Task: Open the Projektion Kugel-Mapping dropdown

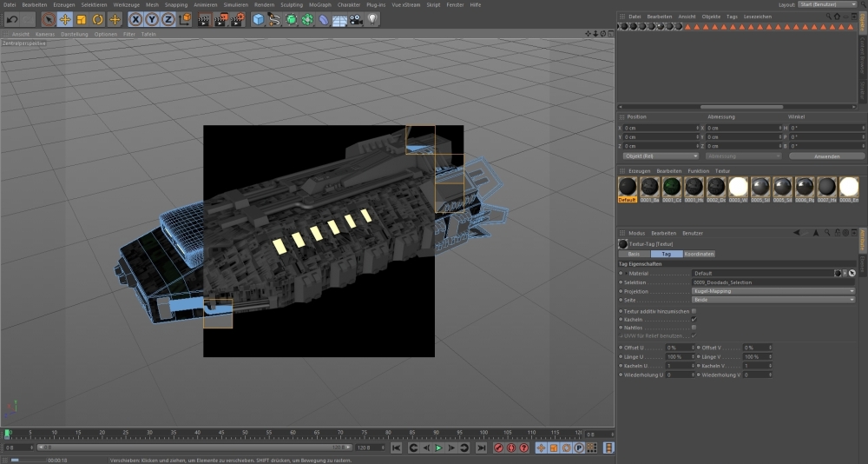Action: tap(773, 291)
